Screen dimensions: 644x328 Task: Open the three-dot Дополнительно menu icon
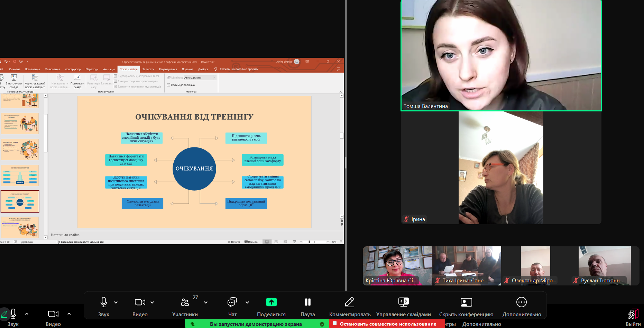tap(521, 302)
